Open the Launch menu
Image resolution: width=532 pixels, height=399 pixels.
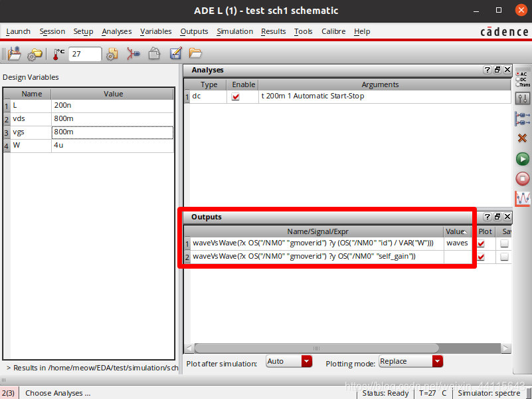click(x=19, y=31)
